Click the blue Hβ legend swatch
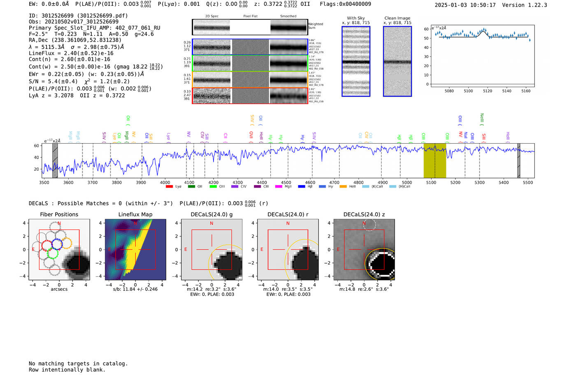Viewport: 576px width, 392px height. (x=302, y=187)
